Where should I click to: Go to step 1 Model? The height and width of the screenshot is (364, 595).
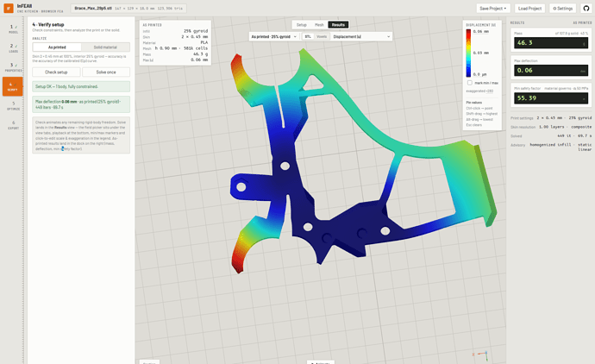tap(13, 28)
